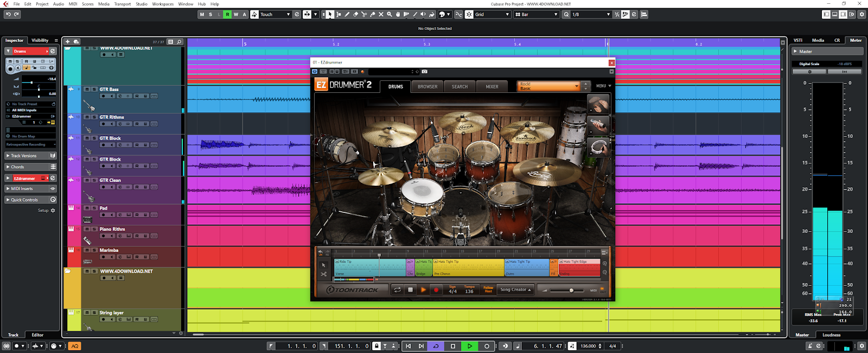868x353 pixels.
Task: Select the Range Selection tool
Action: [x=339, y=14]
